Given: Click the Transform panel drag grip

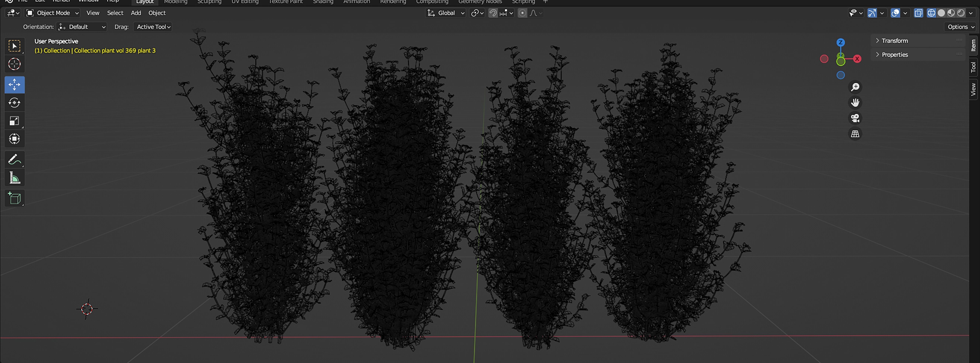Looking at the screenshot, I should (959, 40).
